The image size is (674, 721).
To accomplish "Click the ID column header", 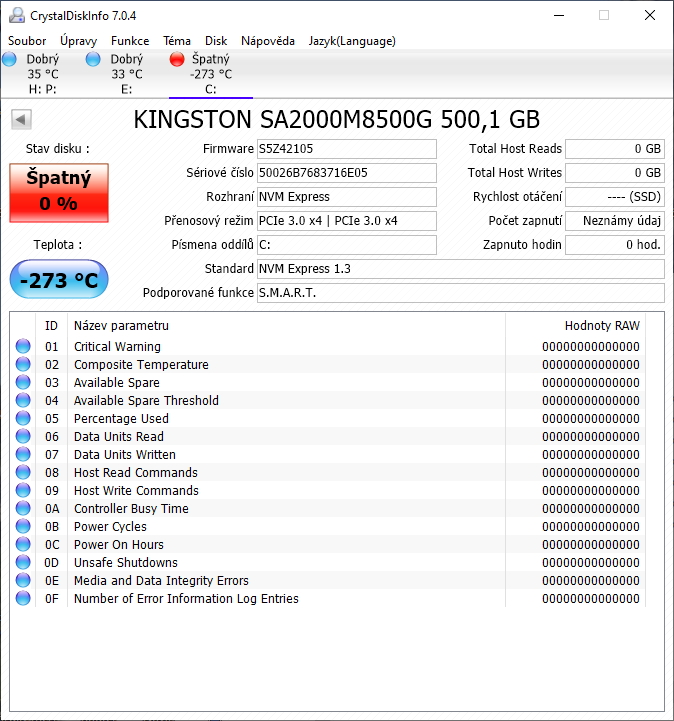I will tap(51, 326).
